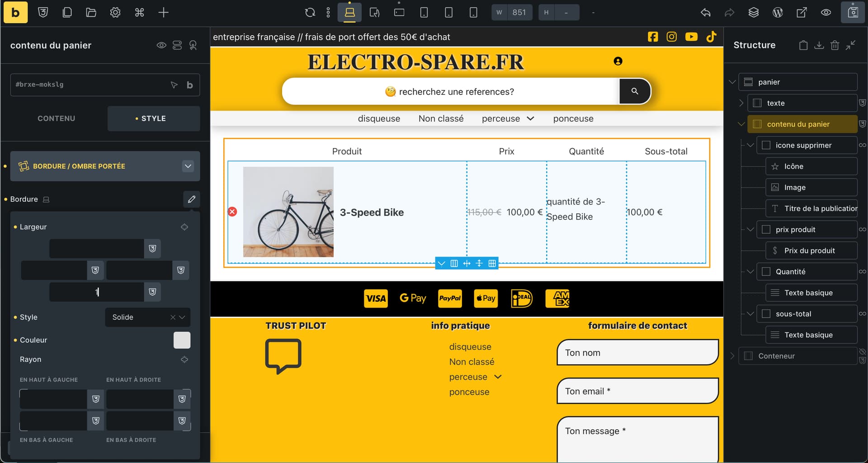Select the prix produit item in Structure

click(795, 229)
